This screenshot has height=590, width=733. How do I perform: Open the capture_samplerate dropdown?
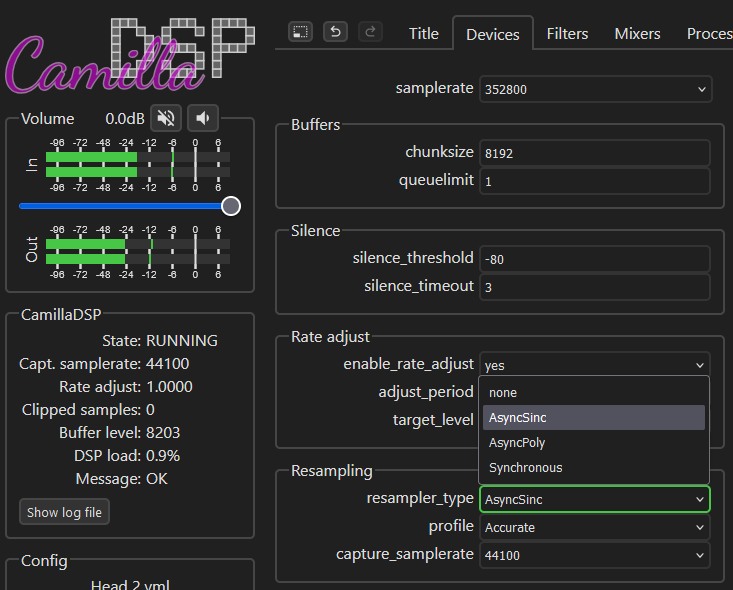tap(595, 554)
